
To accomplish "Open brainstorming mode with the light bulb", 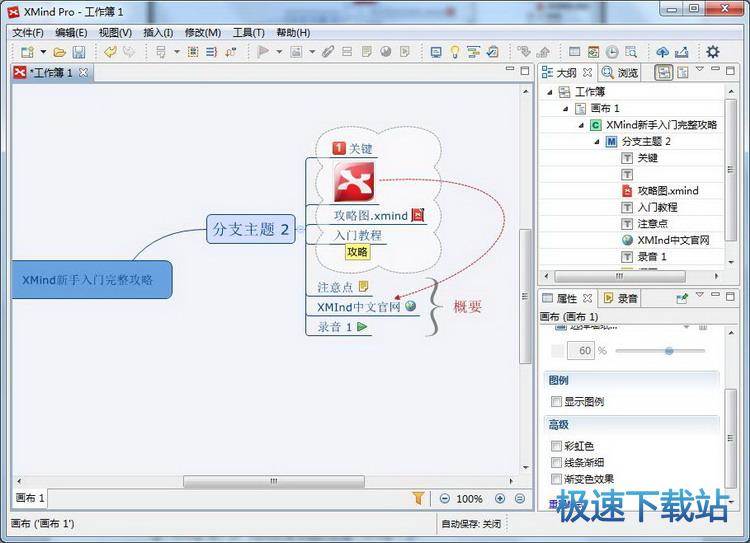I will [x=455, y=52].
